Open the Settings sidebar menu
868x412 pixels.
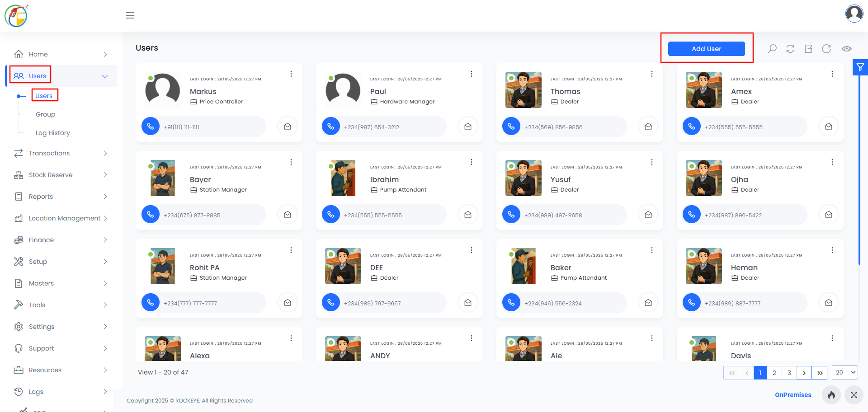pos(61,327)
